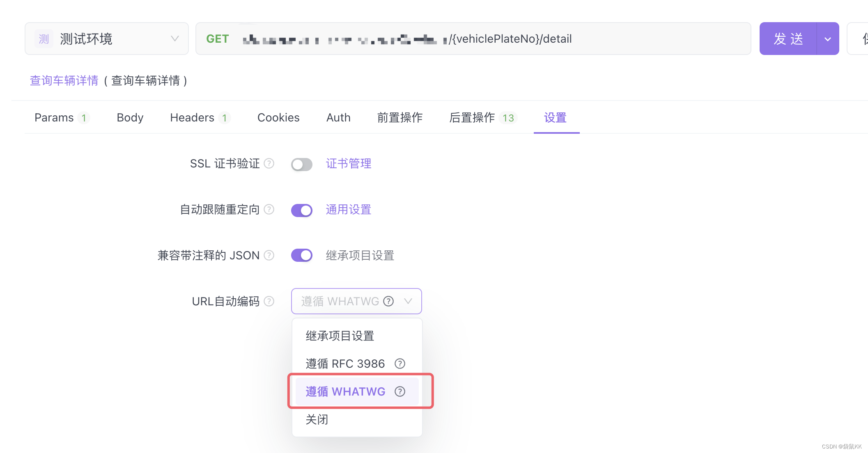The image size is (868, 453).
Task: Click help icon inside URL encoding select box
Action: 388,302
